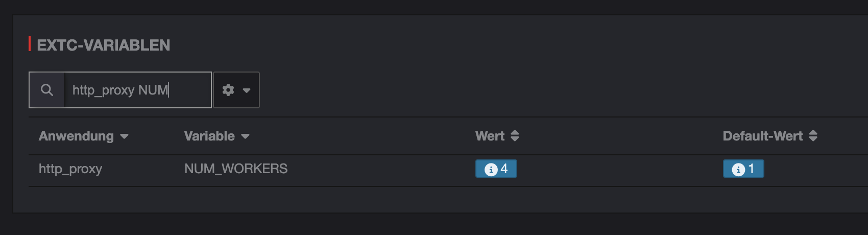Image resolution: width=868 pixels, height=235 pixels.
Task: Open the Anwendung column filter caret
Action: click(124, 136)
